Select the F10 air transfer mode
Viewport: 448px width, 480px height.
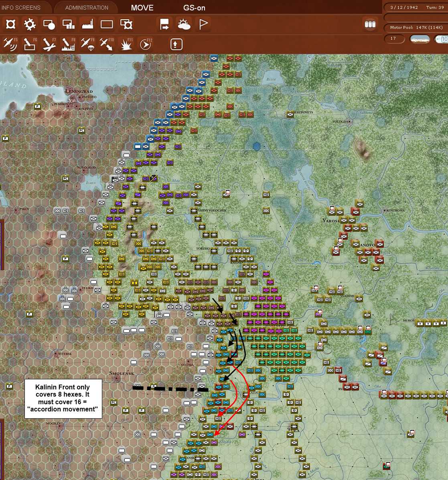click(107, 45)
